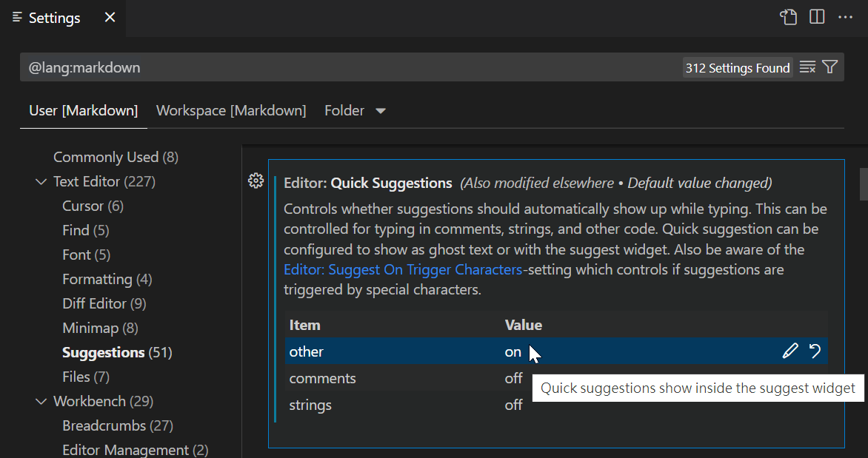
Task: Click the 'on' value for other
Action: tap(513, 351)
